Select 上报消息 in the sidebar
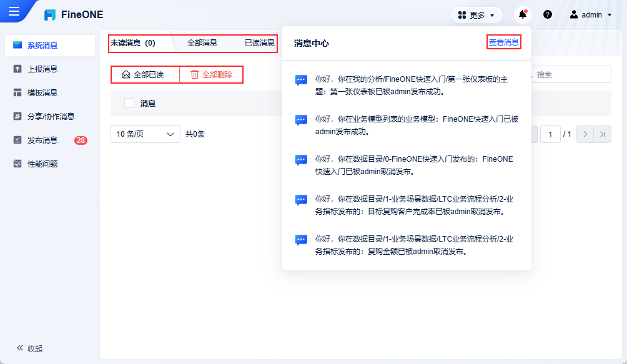 (50, 69)
